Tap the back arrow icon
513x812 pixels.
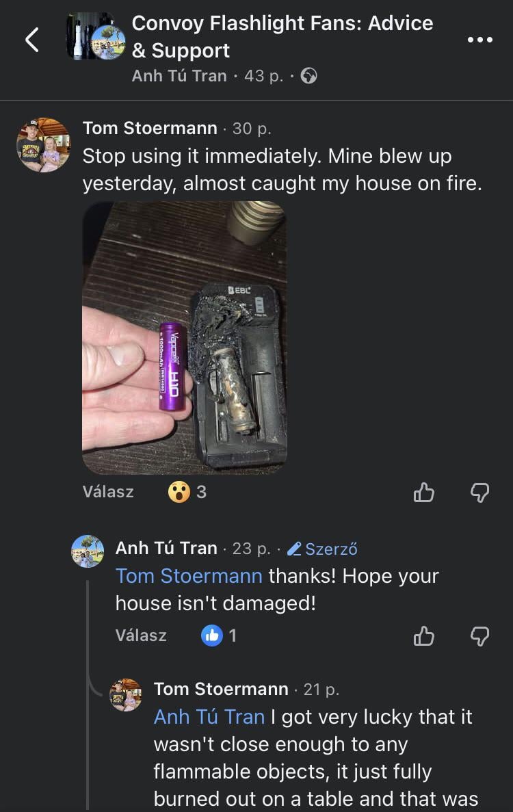32,40
